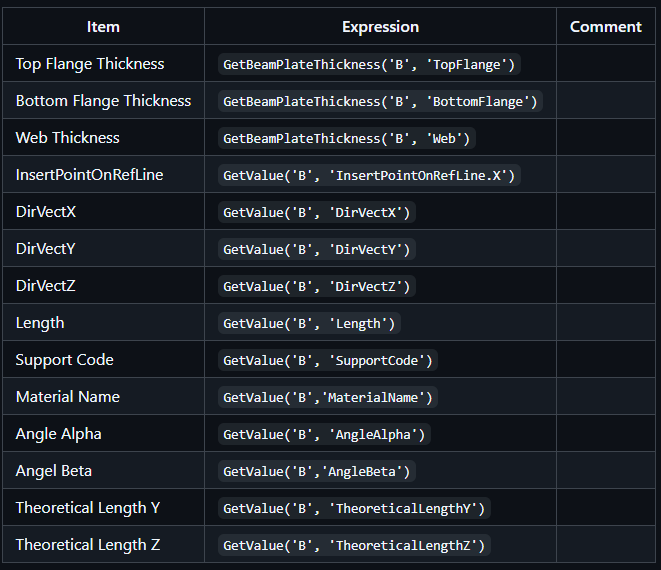
Task: Click the Expression column header
Action: pos(380,27)
